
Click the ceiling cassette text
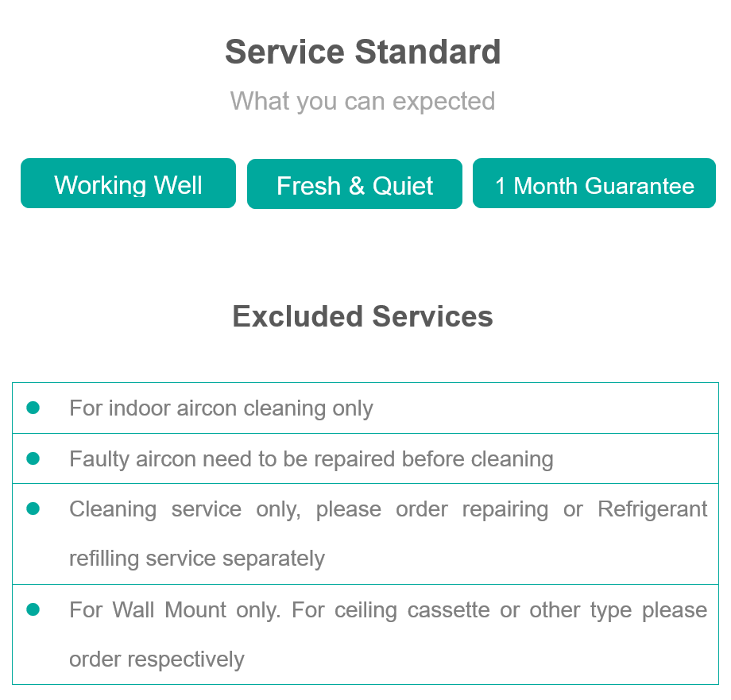coord(412,610)
